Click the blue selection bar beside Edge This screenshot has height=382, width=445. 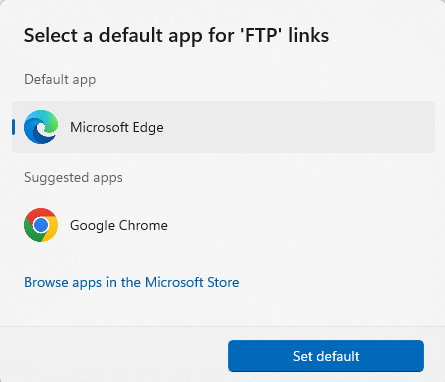tap(13, 127)
